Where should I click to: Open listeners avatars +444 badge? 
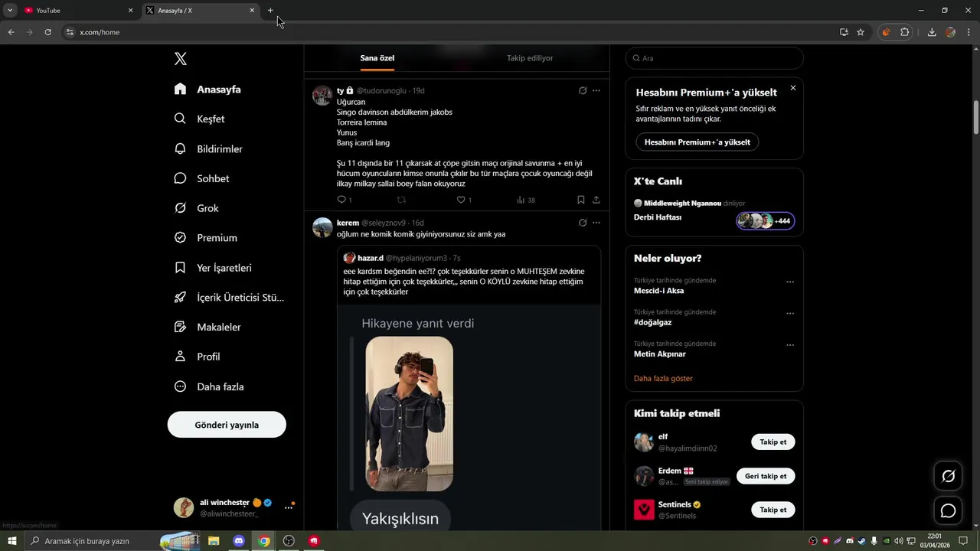(x=766, y=221)
